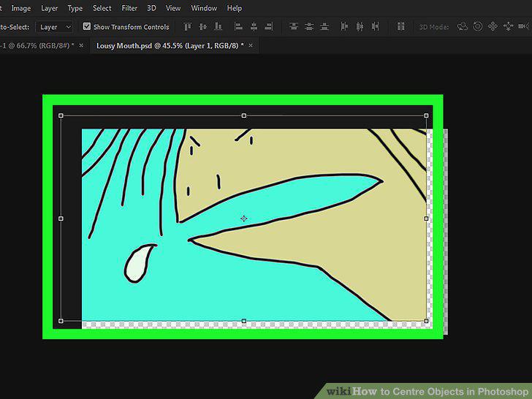532x399 pixels.
Task: Click top-right transform handle
Action: pyautogui.click(x=426, y=115)
